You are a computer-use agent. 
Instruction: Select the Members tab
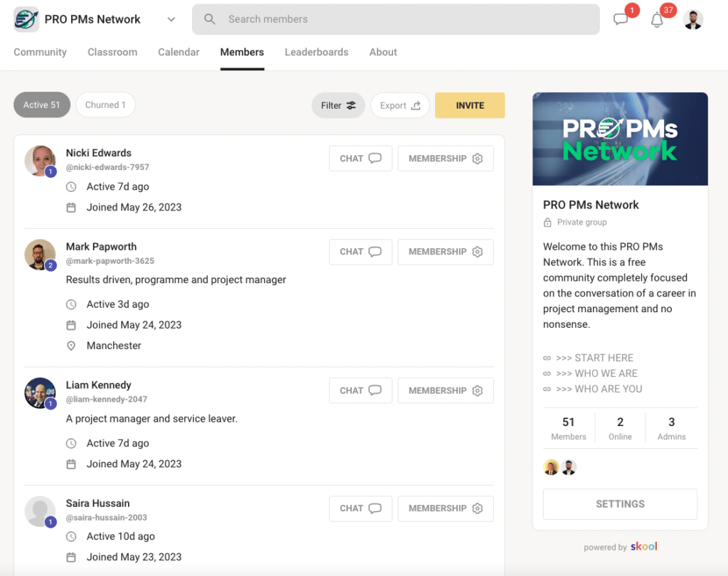[242, 52]
